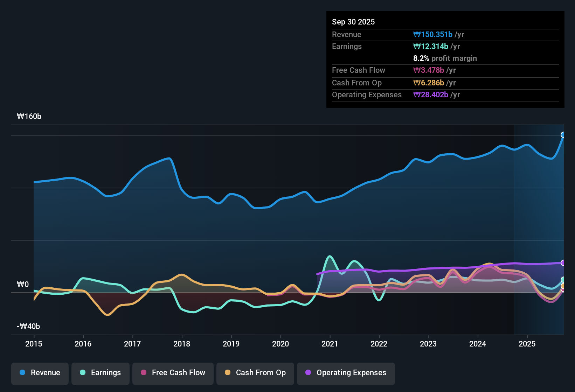Click the orange Cash From Op legend dot
Image resolution: width=575 pixels, height=392 pixels.
click(228, 373)
